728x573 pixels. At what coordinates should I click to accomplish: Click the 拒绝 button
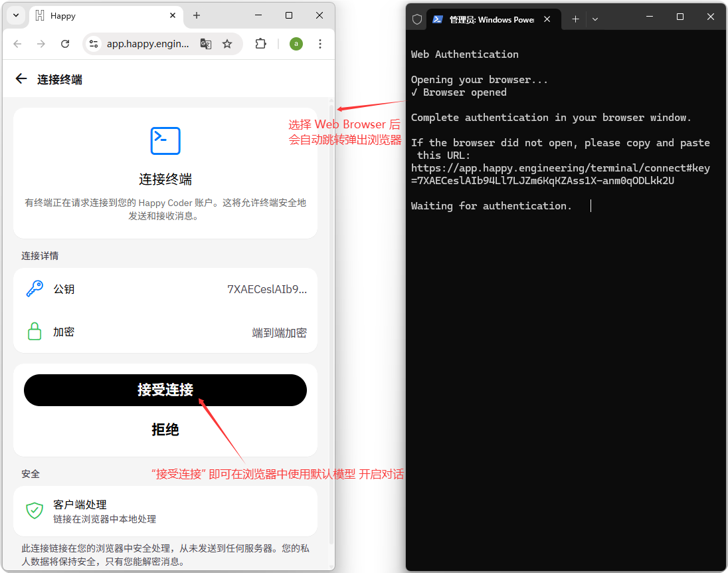165,430
